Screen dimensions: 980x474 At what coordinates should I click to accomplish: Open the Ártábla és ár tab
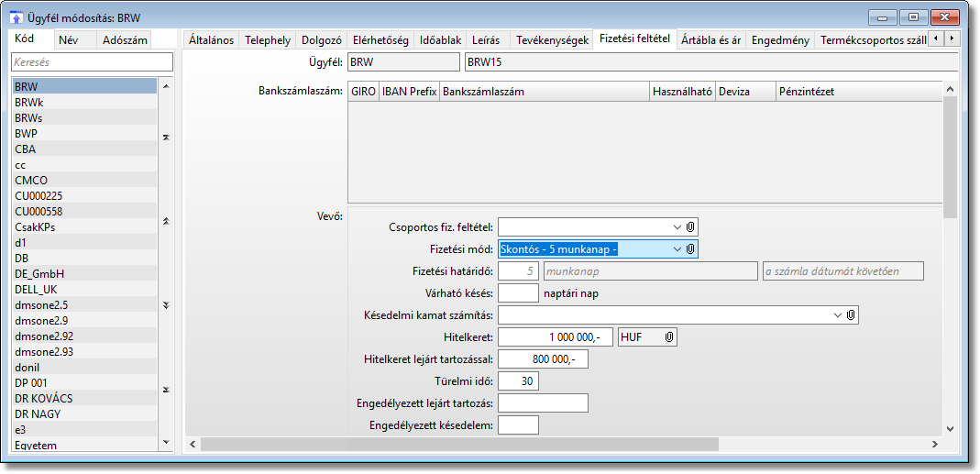tap(711, 40)
